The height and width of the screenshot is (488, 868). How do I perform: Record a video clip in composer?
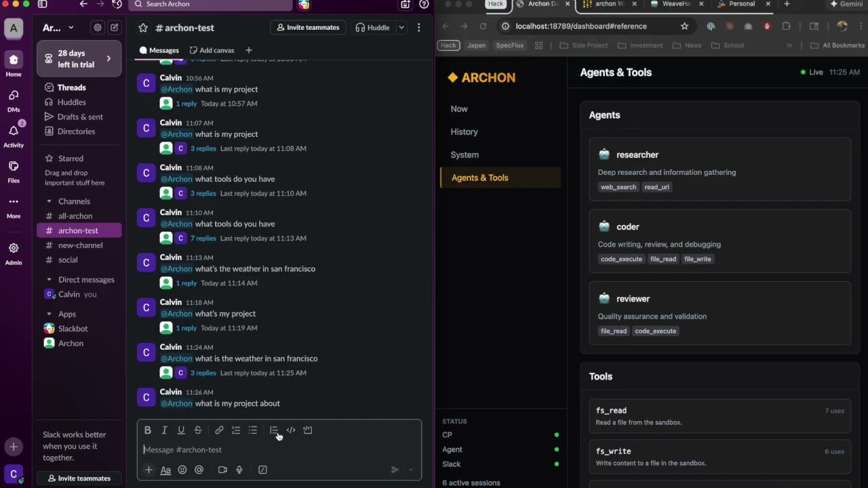pyautogui.click(x=222, y=470)
